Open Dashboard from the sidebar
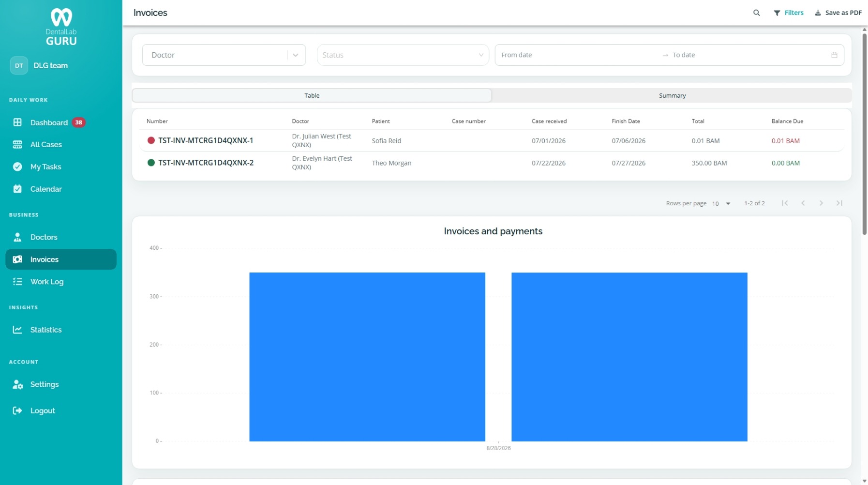 61,122
